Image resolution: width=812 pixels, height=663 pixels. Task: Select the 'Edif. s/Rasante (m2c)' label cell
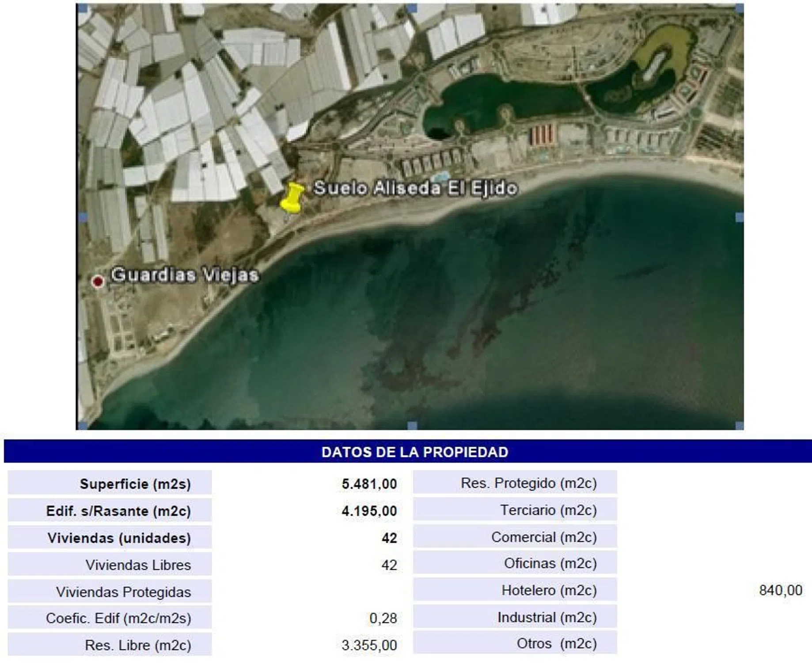click(110, 511)
